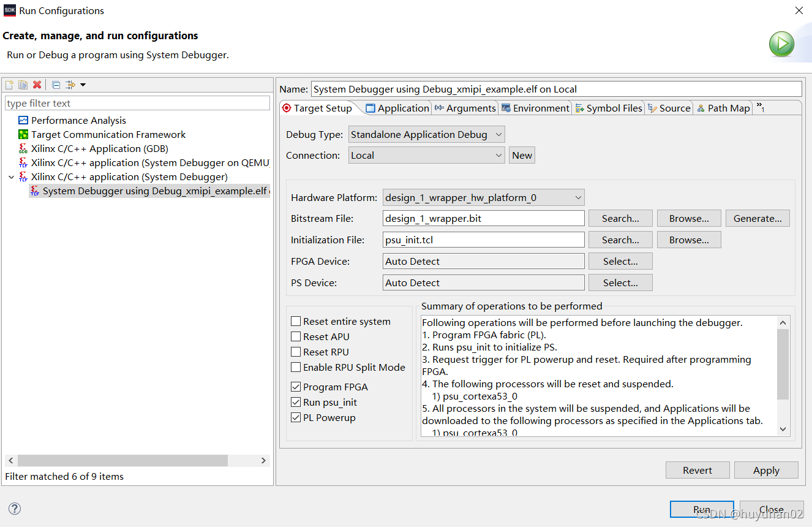Click the Apply button

[766, 470]
